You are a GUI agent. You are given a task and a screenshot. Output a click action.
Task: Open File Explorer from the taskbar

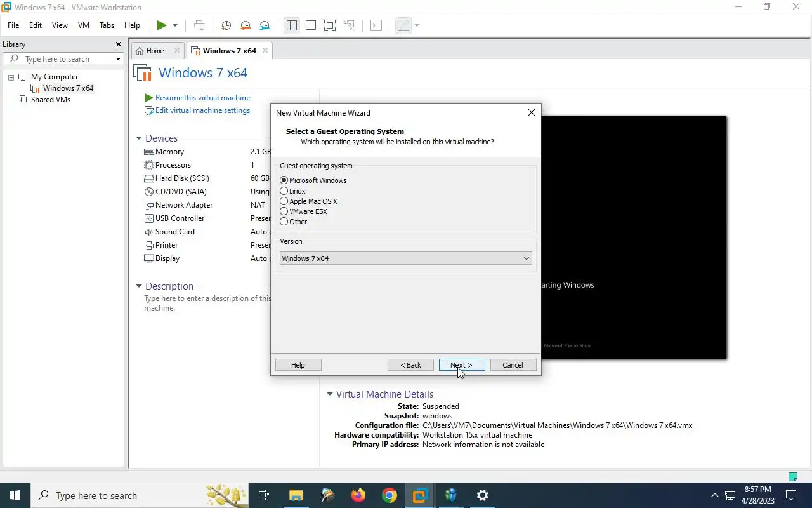[296, 495]
